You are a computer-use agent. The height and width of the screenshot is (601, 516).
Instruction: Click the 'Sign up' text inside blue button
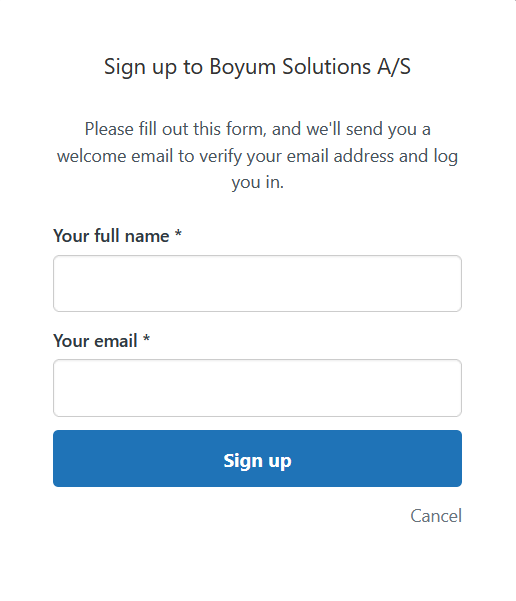point(257,460)
